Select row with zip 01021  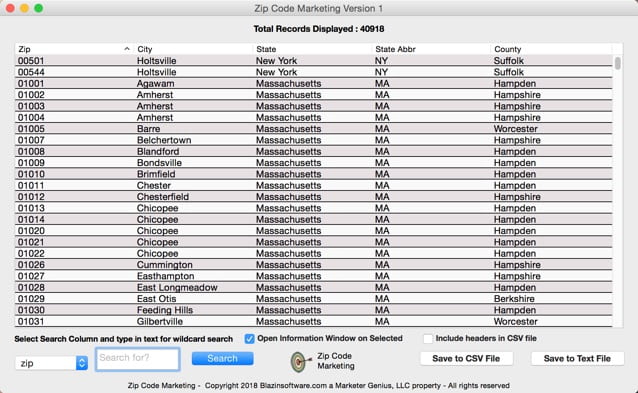(x=313, y=242)
